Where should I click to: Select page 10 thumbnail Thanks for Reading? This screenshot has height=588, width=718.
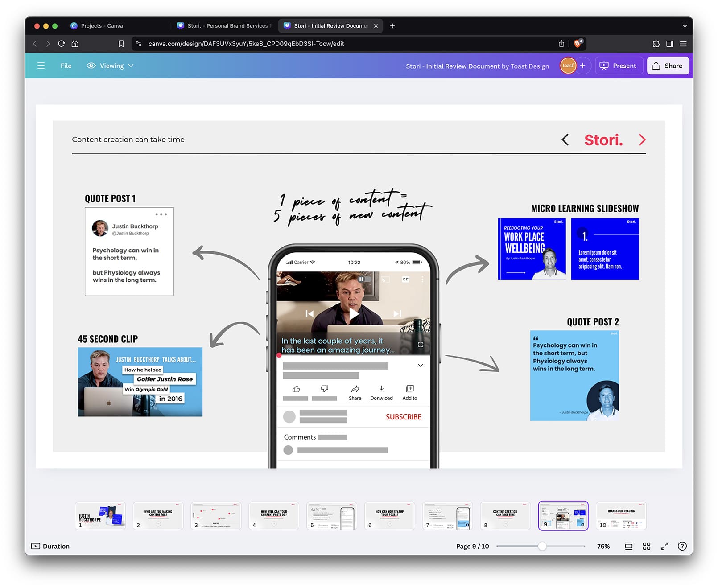(620, 516)
